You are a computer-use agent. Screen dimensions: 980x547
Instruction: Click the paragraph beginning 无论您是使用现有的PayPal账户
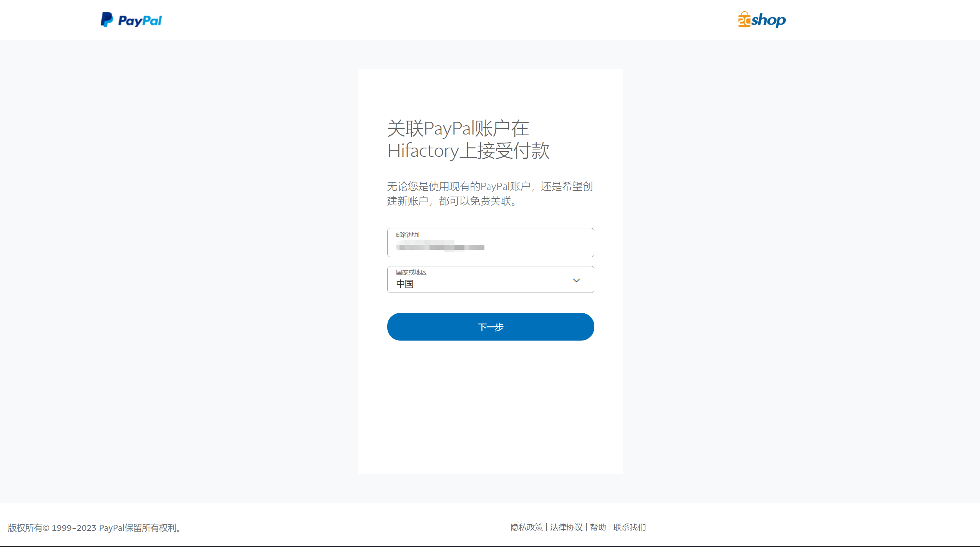point(490,194)
